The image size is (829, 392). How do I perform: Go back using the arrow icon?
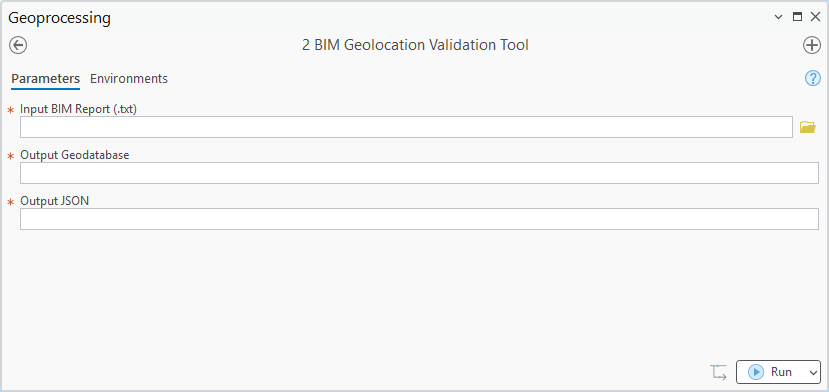(x=18, y=45)
